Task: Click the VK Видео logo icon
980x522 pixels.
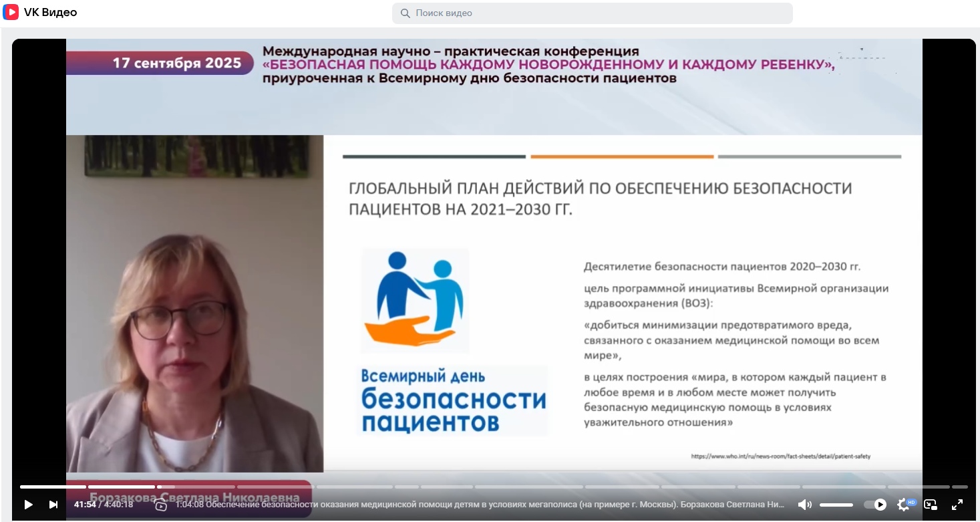Action: tap(11, 13)
